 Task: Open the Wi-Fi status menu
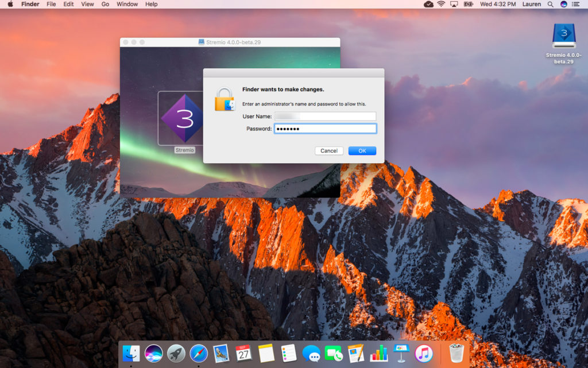pos(440,5)
